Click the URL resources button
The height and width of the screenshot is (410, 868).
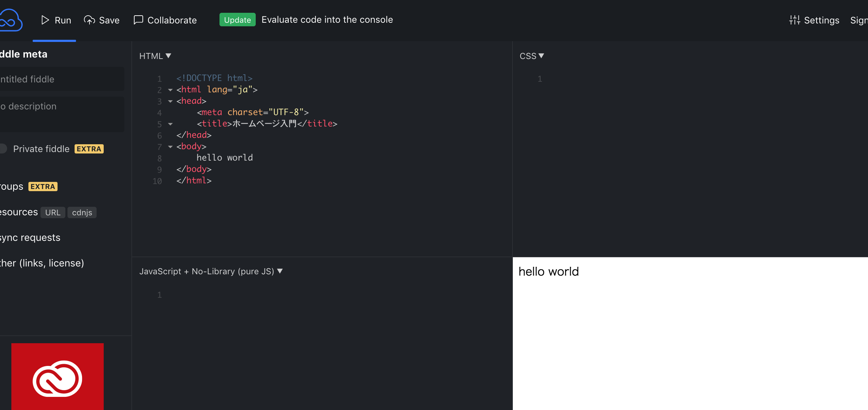click(53, 212)
